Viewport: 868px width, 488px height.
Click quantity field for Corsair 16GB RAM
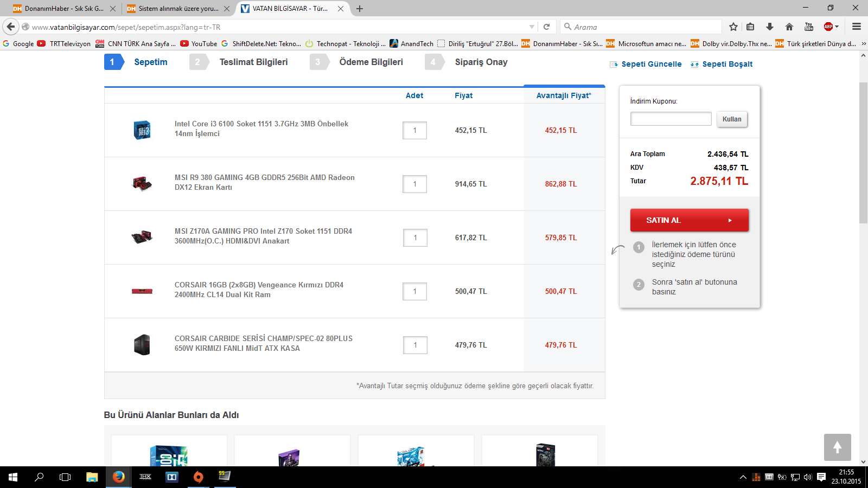[415, 291]
